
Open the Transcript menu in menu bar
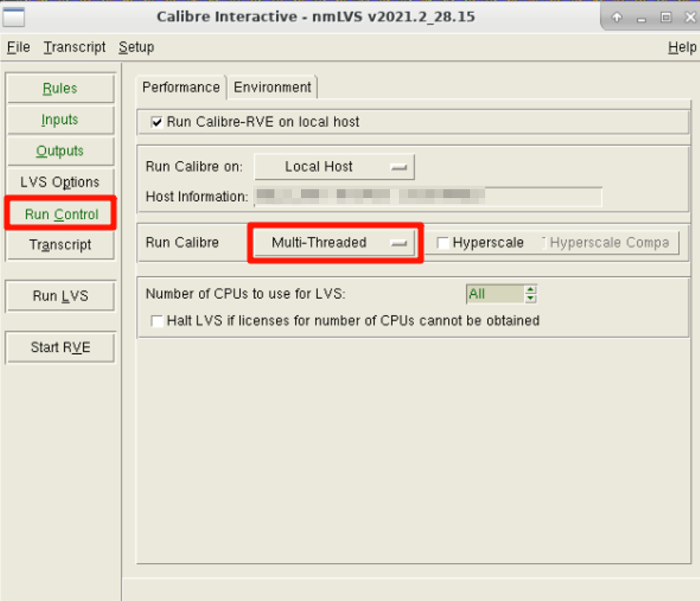click(x=74, y=47)
